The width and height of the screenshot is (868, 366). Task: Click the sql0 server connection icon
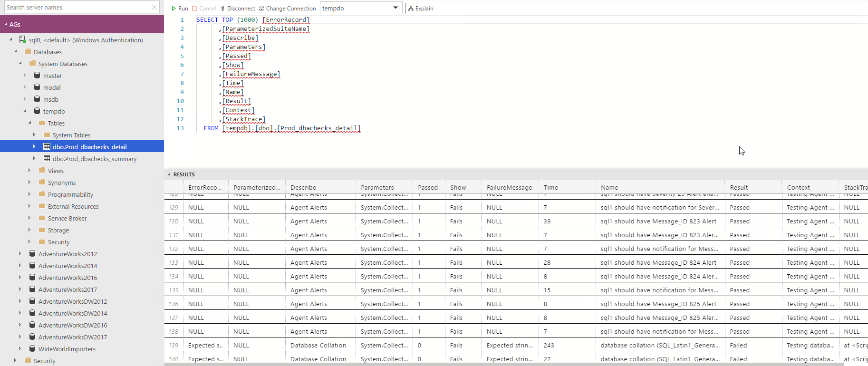(22, 40)
